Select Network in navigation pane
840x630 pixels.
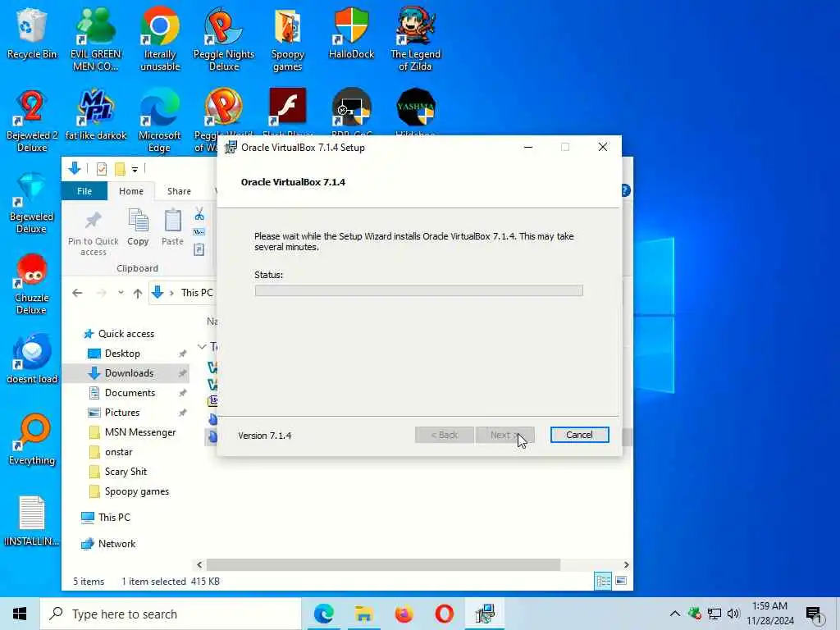click(x=108, y=544)
